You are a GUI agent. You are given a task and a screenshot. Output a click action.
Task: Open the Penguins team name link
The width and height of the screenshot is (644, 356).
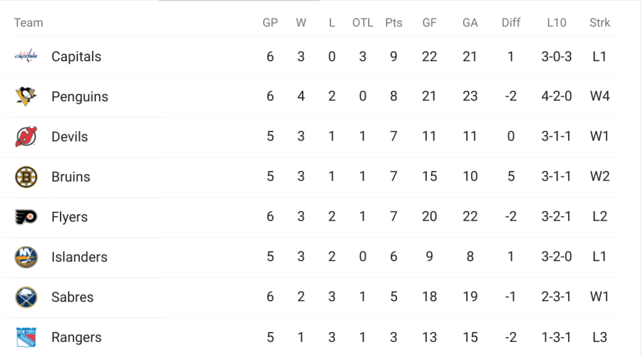pyautogui.click(x=80, y=96)
